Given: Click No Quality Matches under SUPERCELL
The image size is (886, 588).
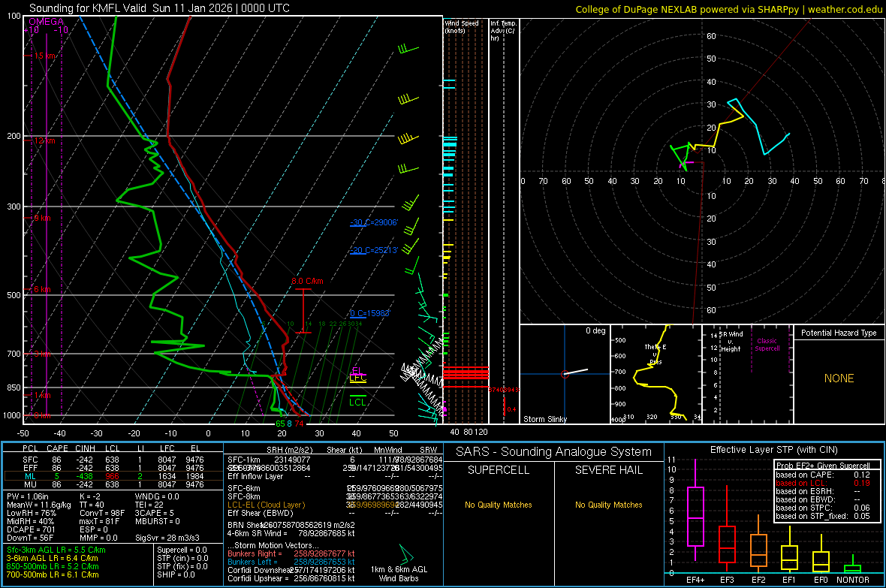Looking at the screenshot, I should 499,505.
